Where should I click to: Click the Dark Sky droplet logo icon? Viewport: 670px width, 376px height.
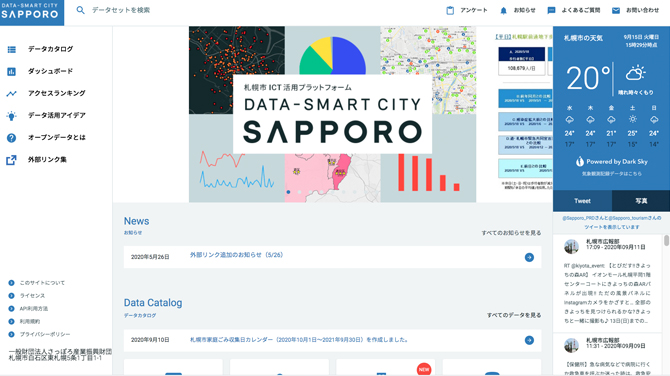(580, 162)
